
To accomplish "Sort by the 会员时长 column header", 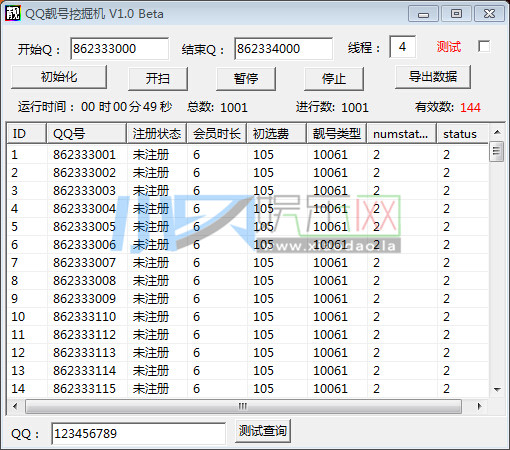I will pos(217,134).
